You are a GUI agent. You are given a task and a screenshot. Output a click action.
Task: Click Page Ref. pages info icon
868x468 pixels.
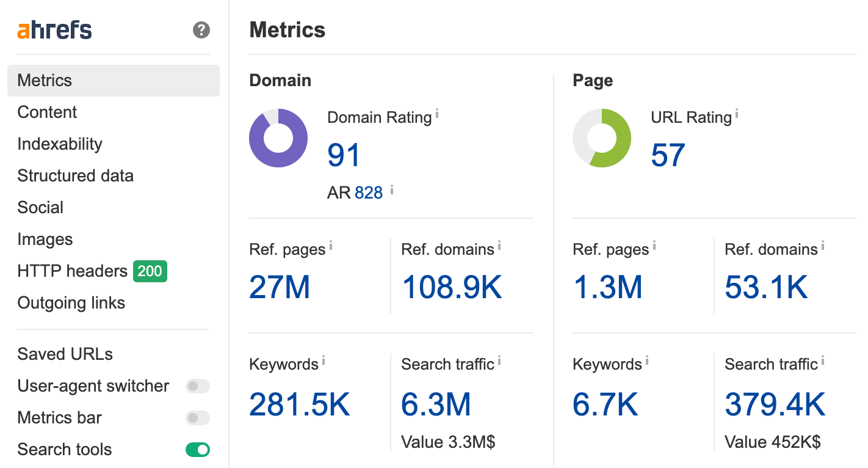(654, 246)
